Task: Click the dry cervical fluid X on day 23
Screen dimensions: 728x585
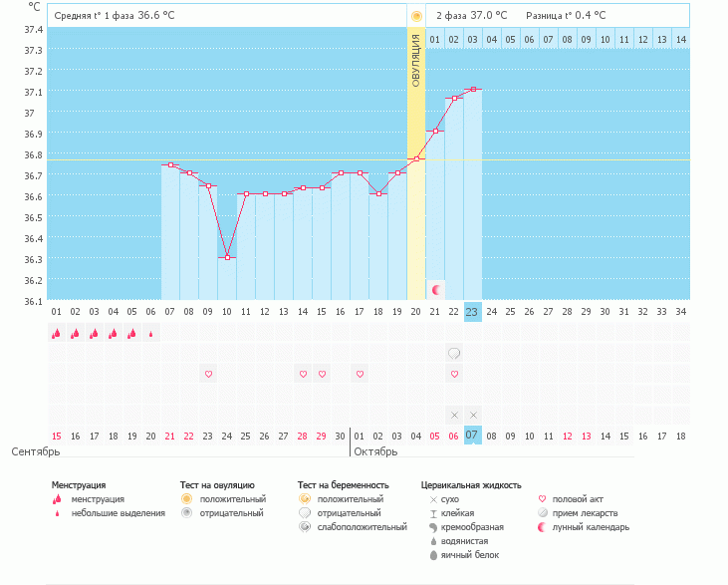Action: pos(473,415)
